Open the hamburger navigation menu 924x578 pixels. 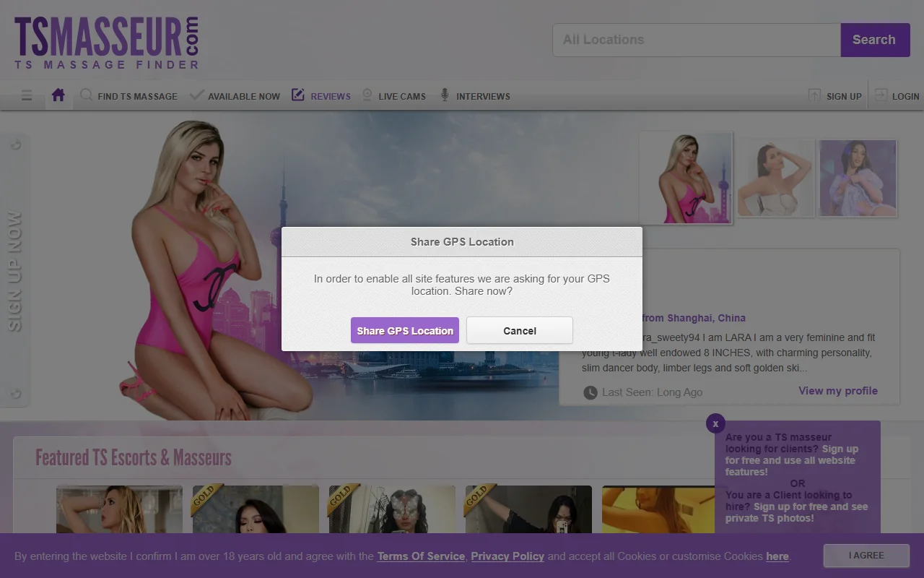27,95
